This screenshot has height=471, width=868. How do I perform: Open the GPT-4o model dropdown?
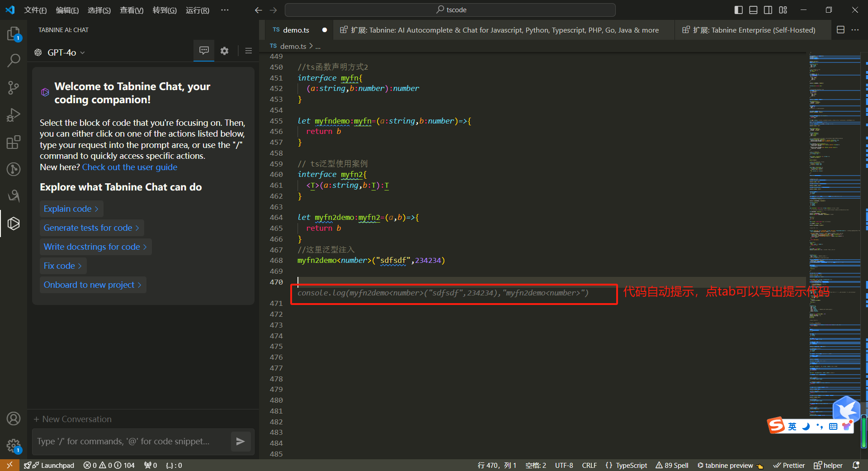pos(60,52)
